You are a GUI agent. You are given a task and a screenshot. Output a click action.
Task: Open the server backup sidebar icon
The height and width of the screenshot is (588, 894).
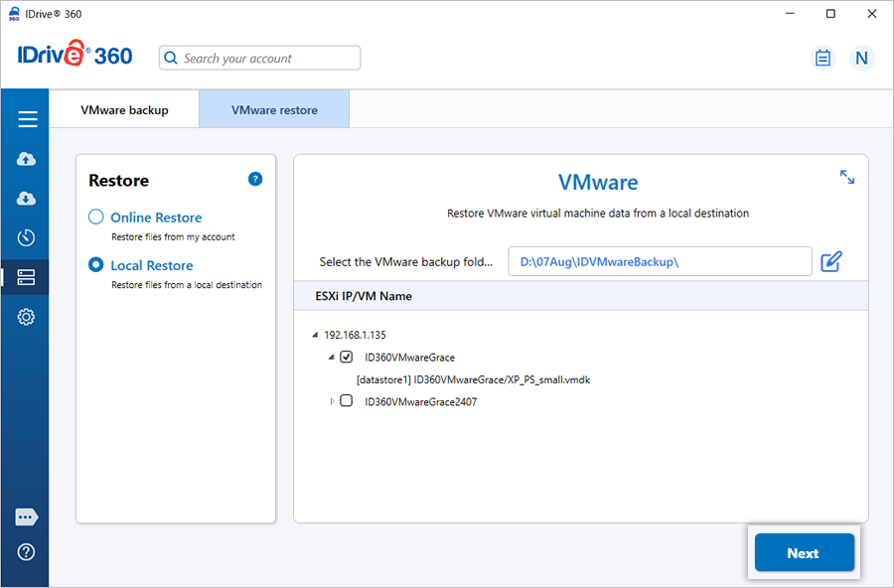click(x=26, y=277)
